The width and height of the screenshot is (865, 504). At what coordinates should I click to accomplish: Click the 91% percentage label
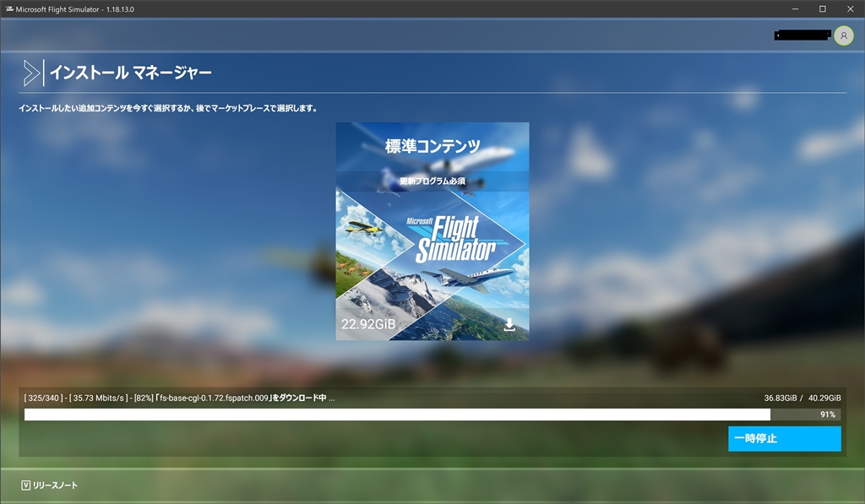click(828, 415)
